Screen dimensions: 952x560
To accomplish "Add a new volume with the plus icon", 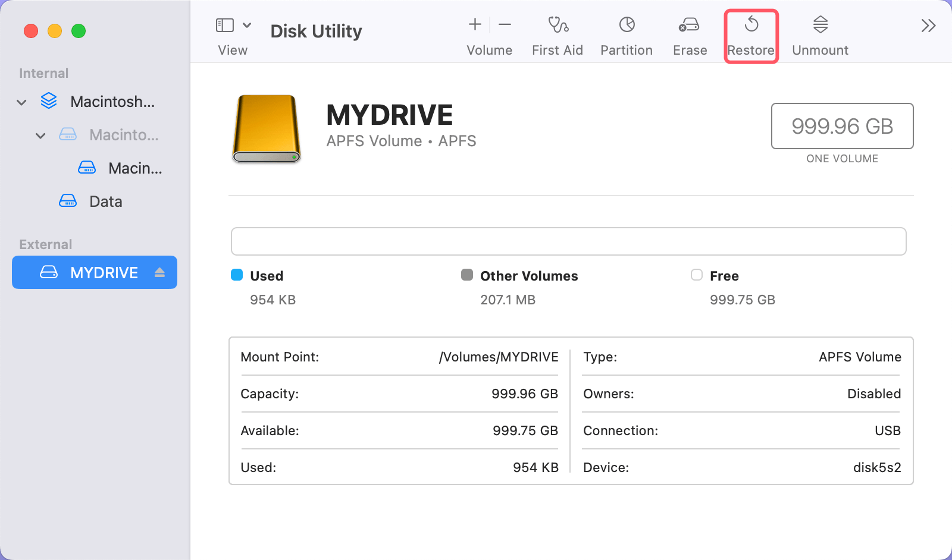I will tap(474, 25).
